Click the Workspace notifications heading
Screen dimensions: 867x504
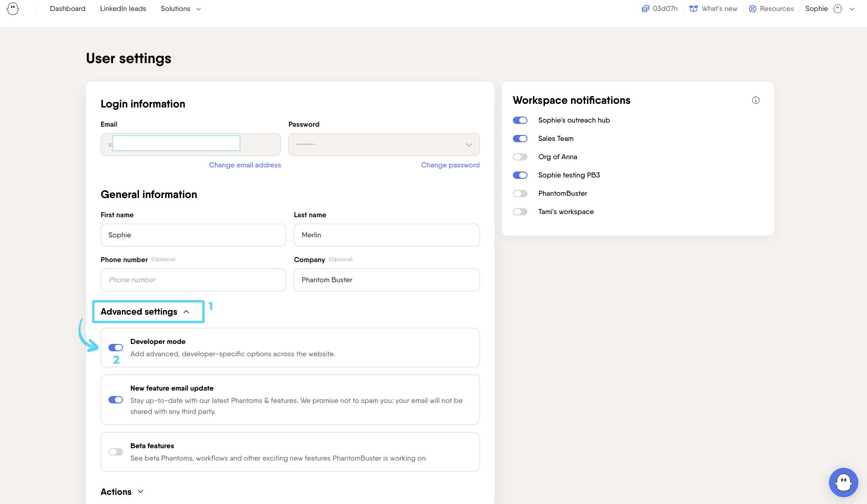571,100
